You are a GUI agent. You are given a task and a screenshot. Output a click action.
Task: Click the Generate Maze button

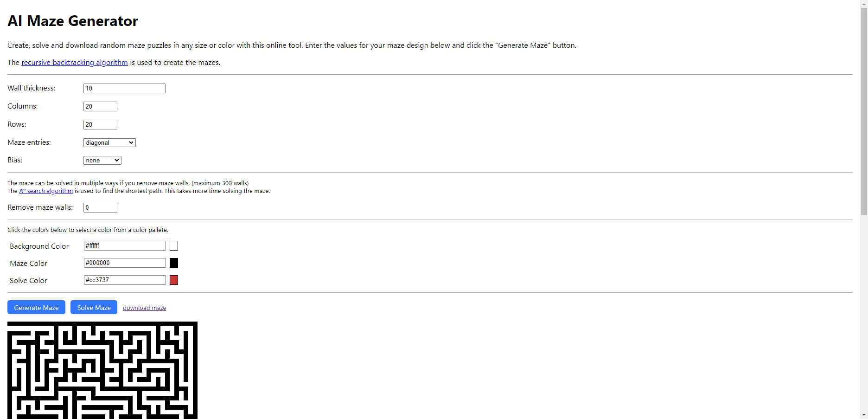pyautogui.click(x=36, y=308)
